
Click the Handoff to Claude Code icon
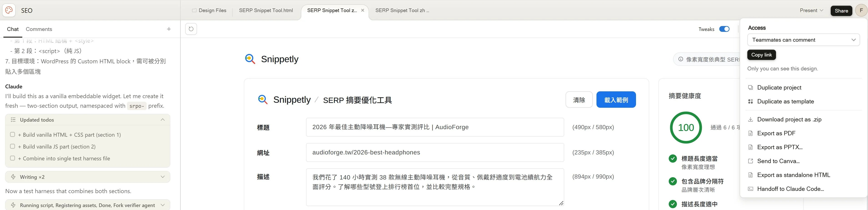tap(750, 189)
